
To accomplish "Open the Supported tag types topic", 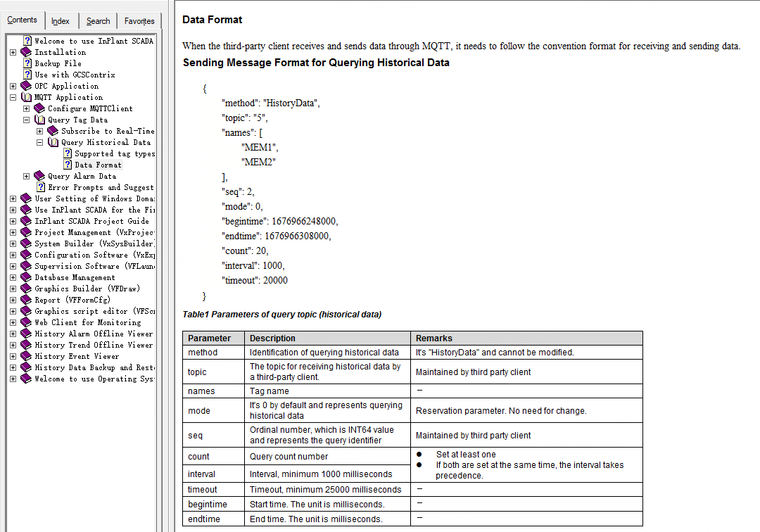I will pos(115,153).
